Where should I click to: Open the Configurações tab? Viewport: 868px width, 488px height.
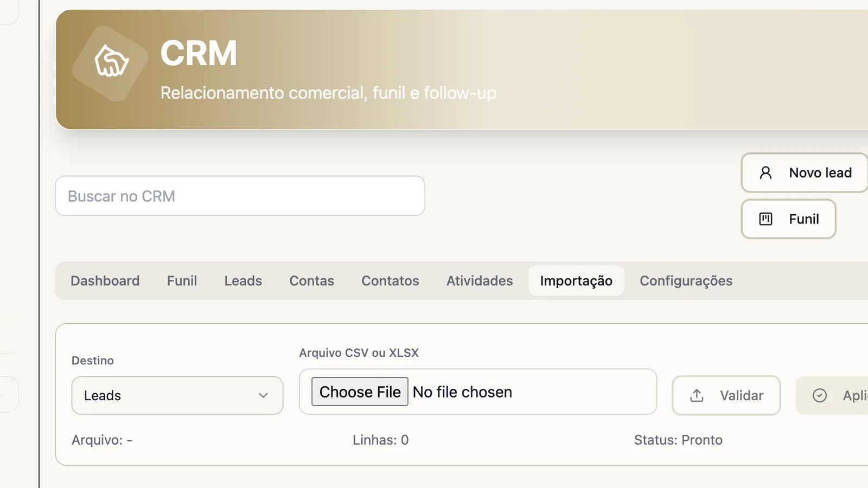click(686, 281)
